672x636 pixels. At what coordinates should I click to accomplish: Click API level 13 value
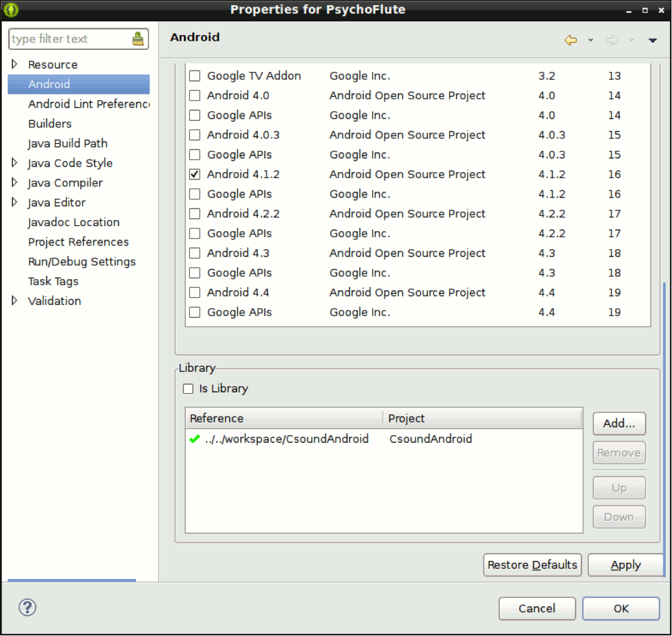tap(614, 76)
